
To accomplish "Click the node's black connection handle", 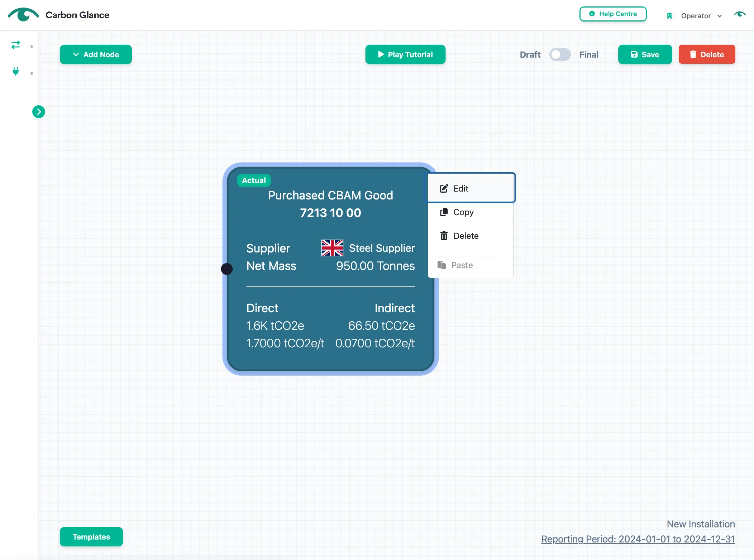I will point(226,269).
